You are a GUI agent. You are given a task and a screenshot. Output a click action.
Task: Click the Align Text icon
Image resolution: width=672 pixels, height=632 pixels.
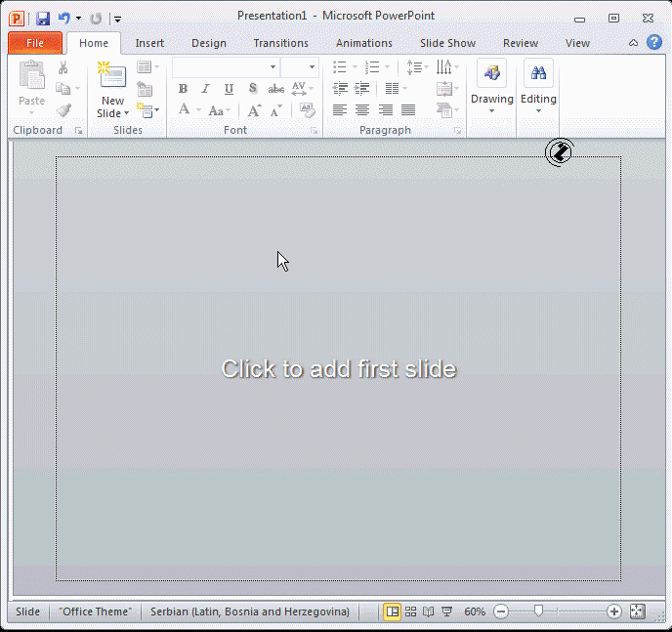[x=444, y=89]
